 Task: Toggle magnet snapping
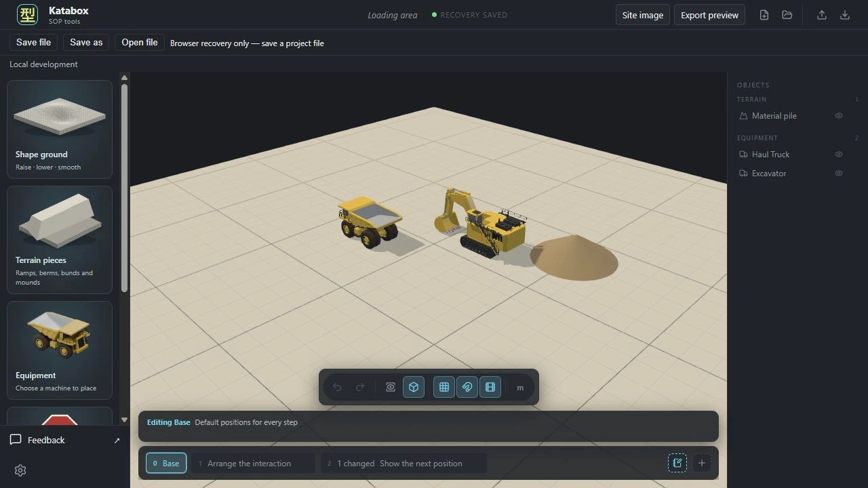(467, 387)
